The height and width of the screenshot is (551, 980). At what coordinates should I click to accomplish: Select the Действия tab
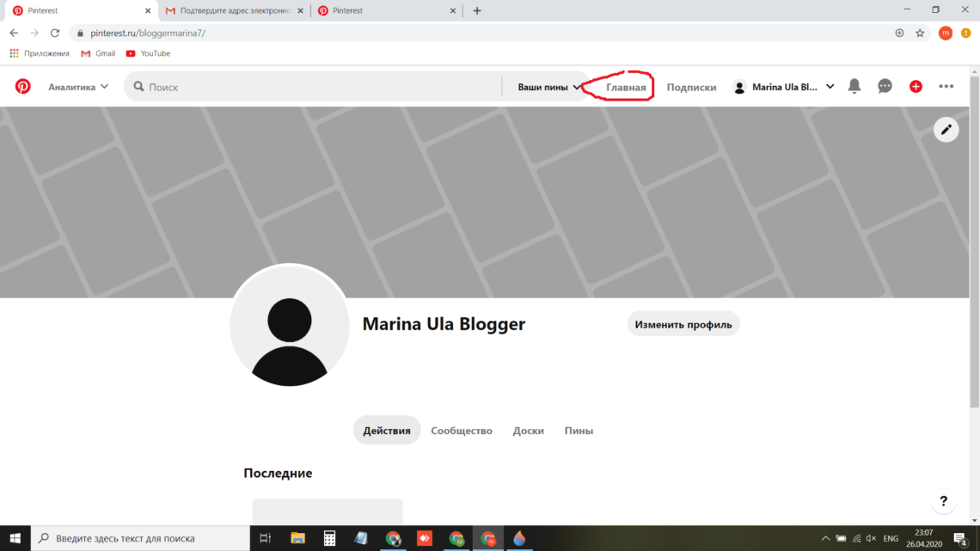pyautogui.click(x=387, y=431)
